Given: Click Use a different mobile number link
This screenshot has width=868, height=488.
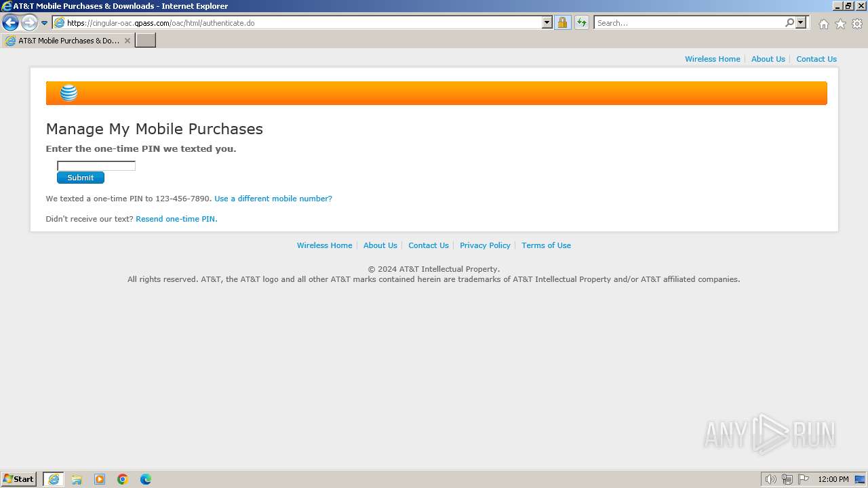Looking at the screenshot, I should tap(273, 199).
